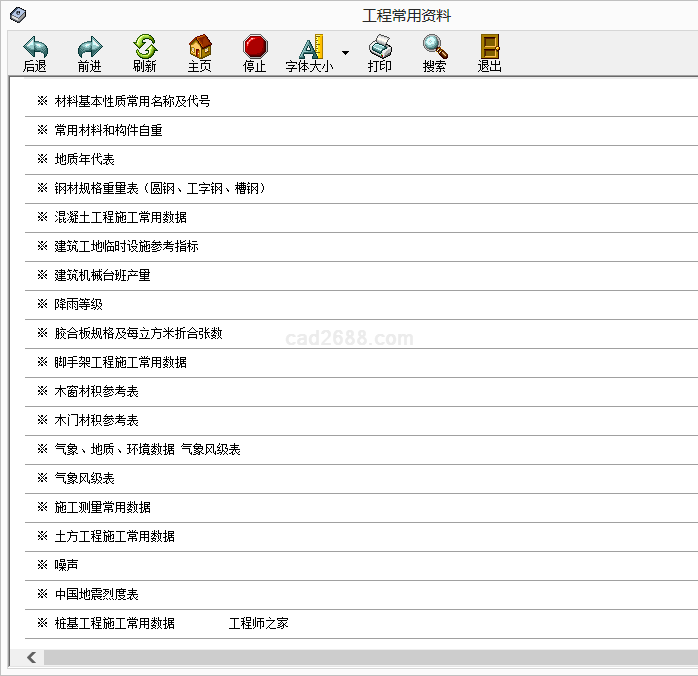
Task: Expand the font size dropdown arrow
Action: (x=345, y=53)
